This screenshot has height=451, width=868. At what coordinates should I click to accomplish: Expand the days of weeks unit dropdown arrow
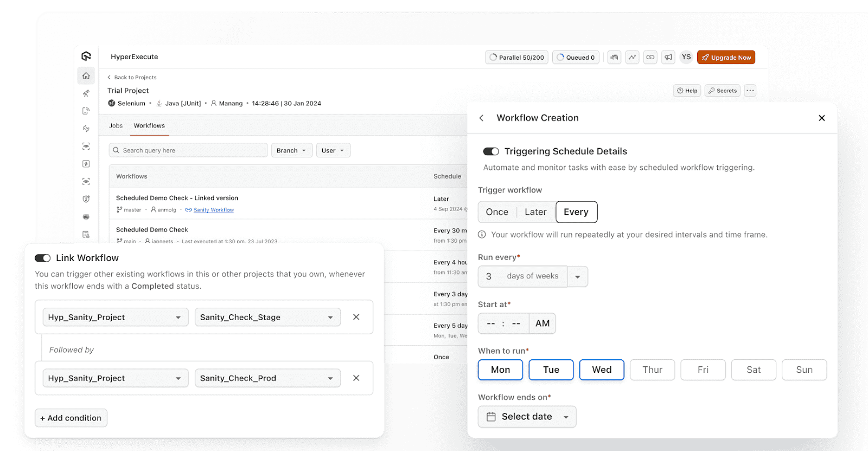(578, 276)
